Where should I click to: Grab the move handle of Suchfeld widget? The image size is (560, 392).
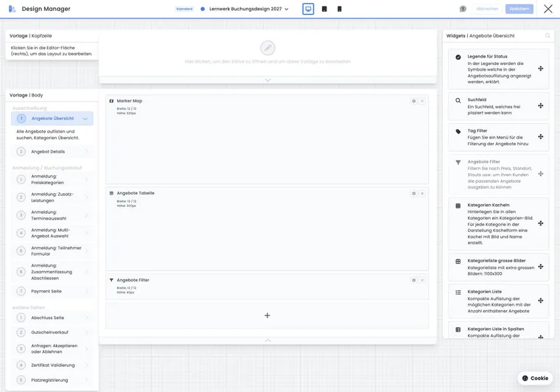tap(541, 105)
